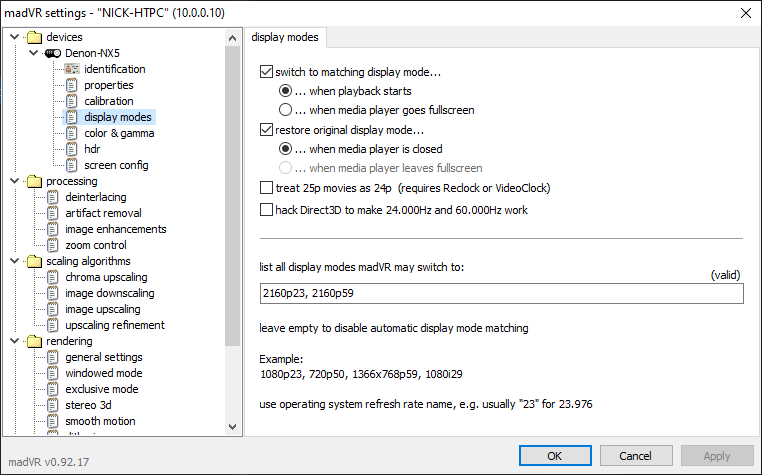Collapse the processing tree node
762x475 pixels.
13,181
